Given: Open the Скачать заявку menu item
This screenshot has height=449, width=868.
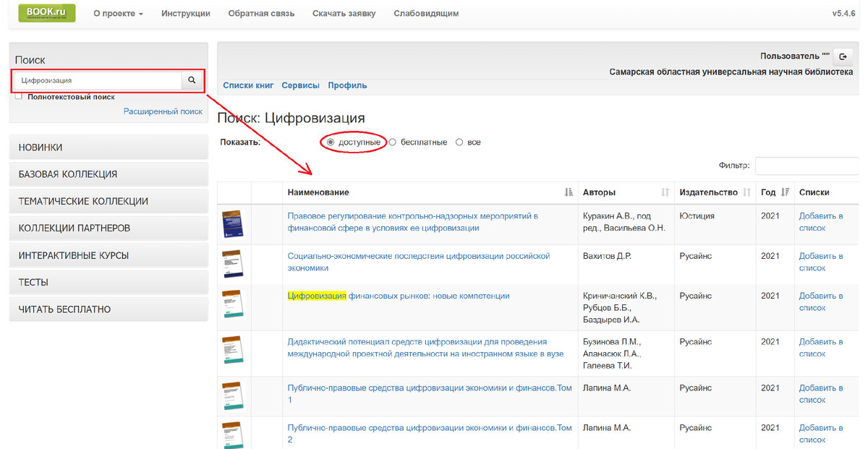Looking at the screenshot, I should coord(344,14).
